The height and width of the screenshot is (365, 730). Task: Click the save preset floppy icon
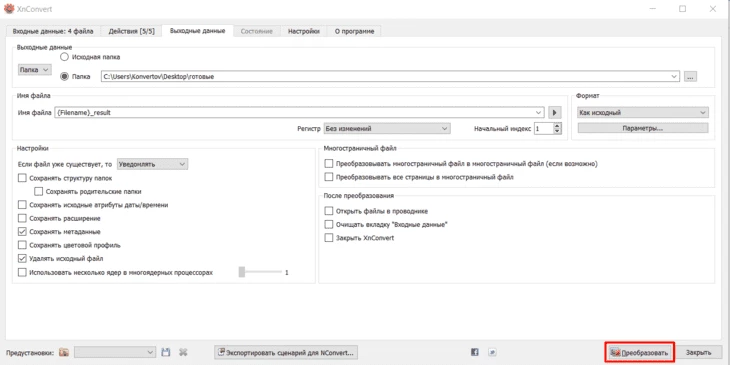(165, 352)
